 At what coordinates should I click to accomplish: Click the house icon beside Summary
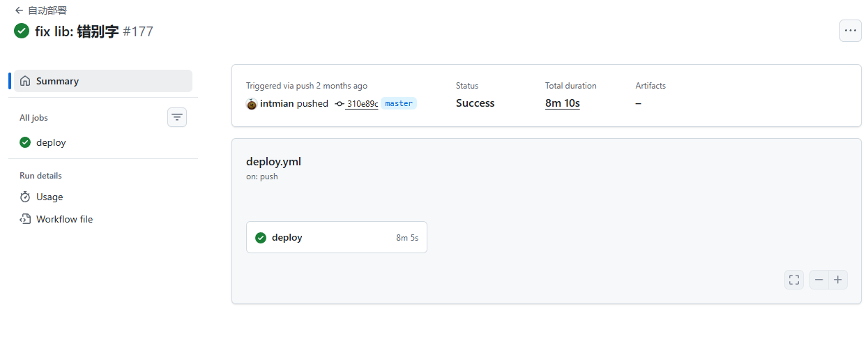[x=25, y=81]
